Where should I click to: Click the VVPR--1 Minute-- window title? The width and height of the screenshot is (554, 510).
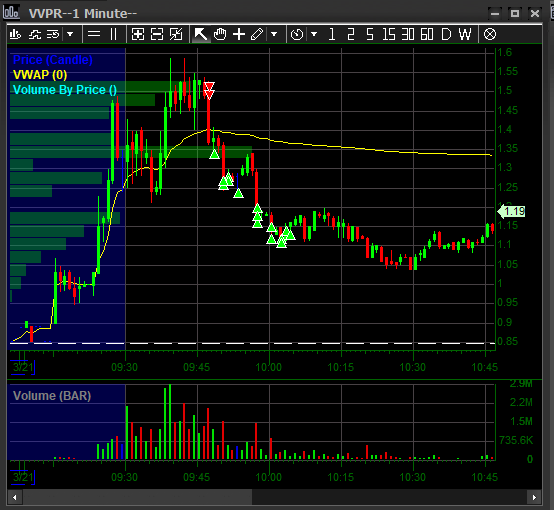(83, 13)
